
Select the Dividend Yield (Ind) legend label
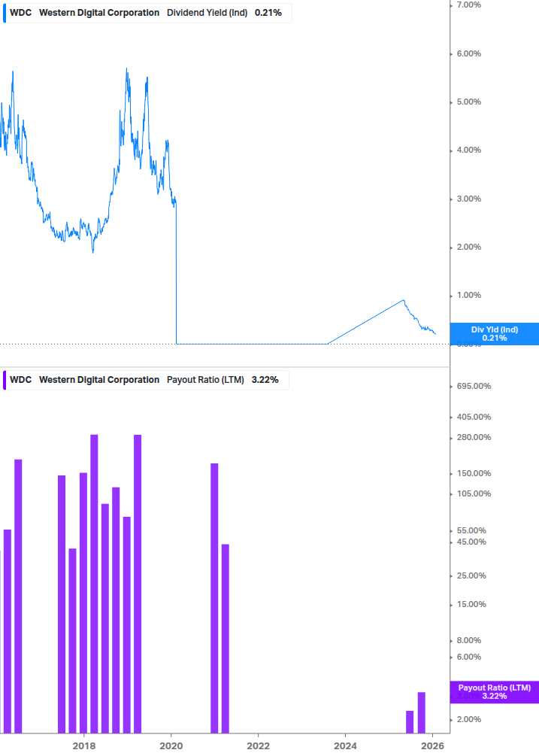pyautogui.click(x=206, y=13)
